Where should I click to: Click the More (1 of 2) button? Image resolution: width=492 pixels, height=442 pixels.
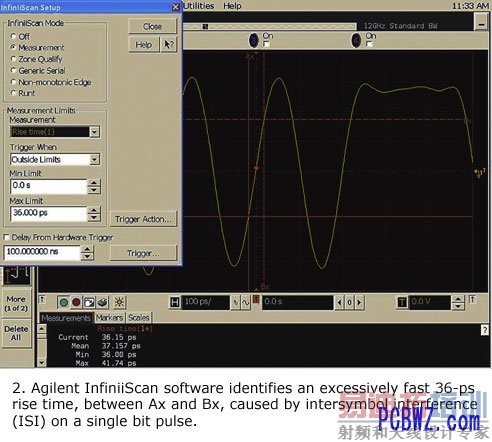(16, 303)
